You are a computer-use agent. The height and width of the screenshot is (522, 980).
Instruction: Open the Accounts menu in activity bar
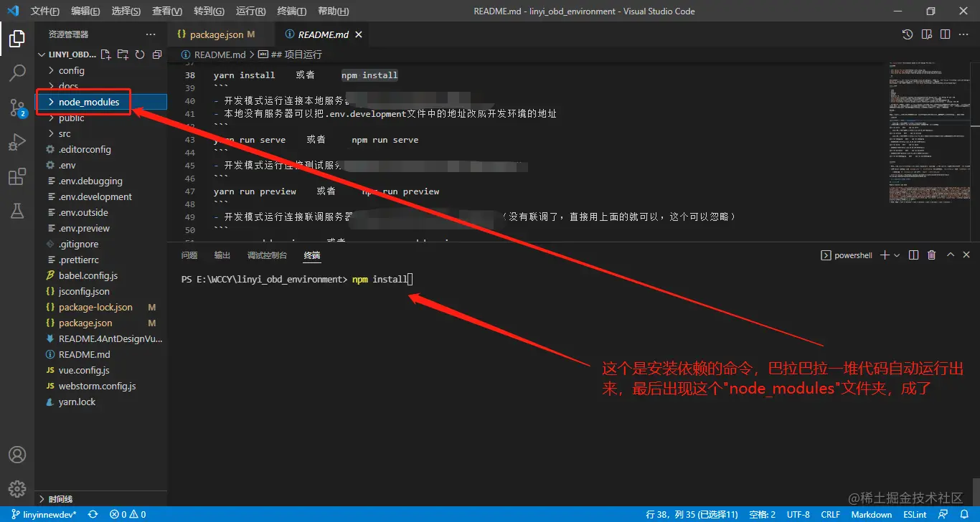click(17, 455)
